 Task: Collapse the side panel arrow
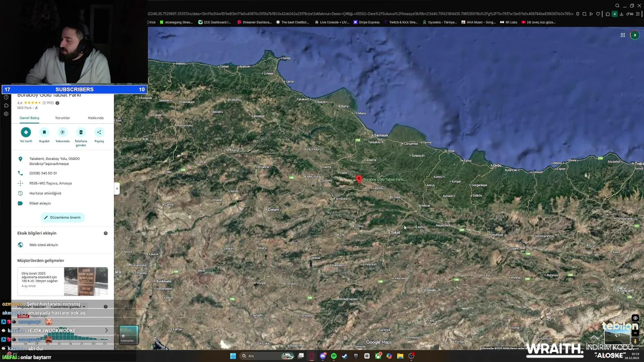coord(117,189)
